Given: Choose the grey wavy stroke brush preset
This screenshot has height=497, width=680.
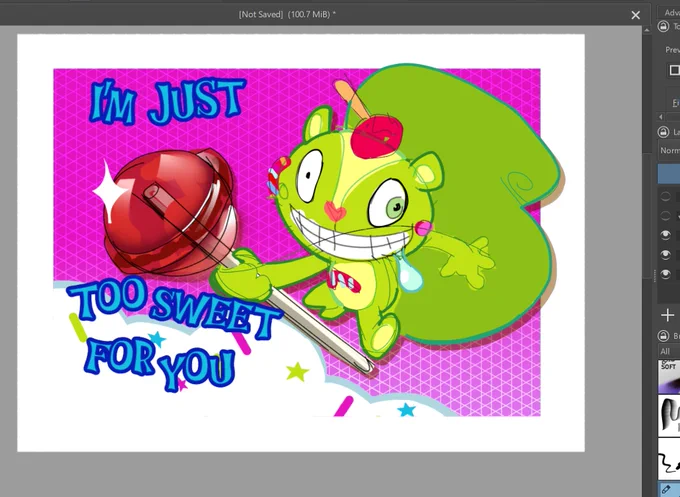Looking at the screenshot, I should (x=669, y=415).
